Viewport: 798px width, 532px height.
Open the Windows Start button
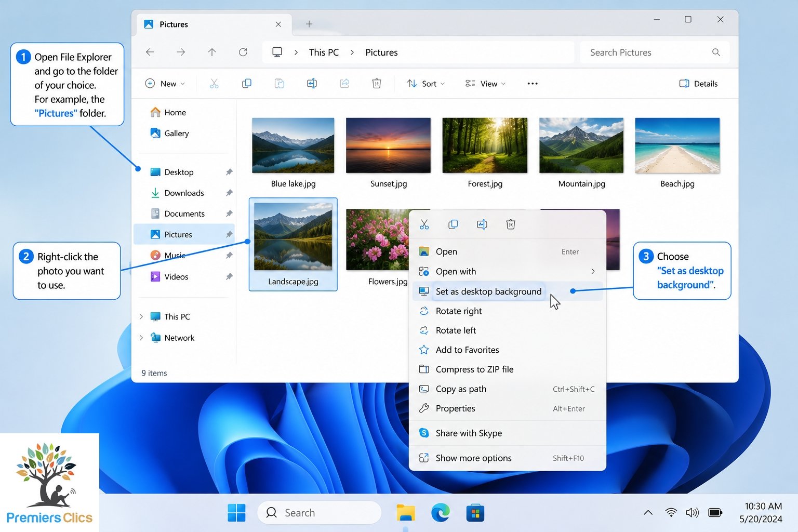pos(236,513)
